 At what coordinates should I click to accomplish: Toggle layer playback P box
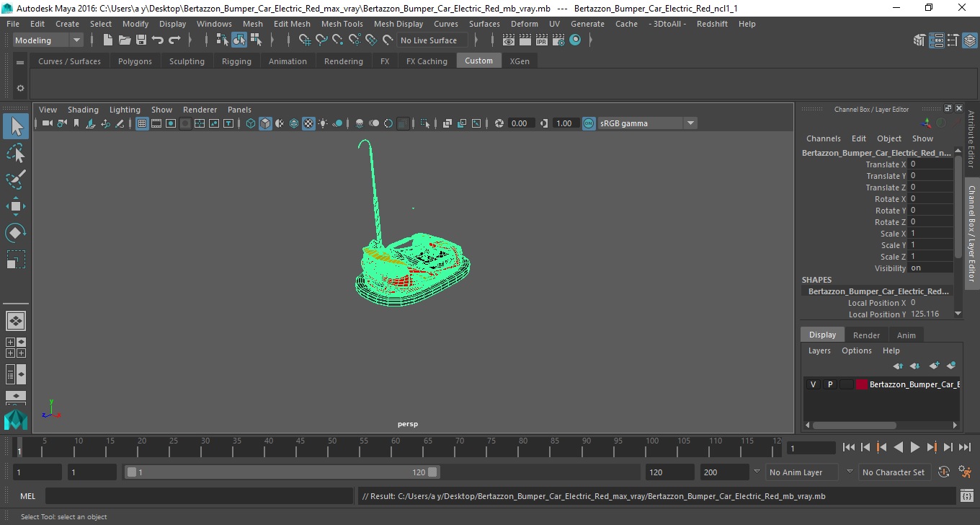click(x=829, y=384)
